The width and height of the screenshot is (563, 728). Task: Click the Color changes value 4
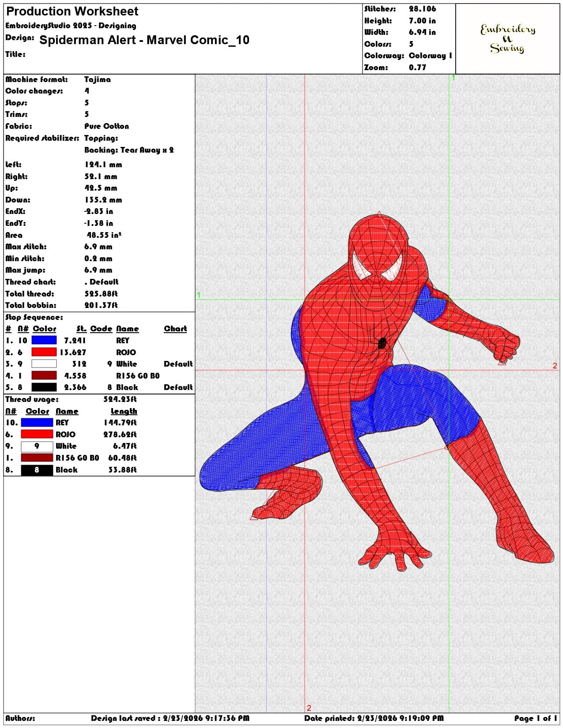point(87,91)
